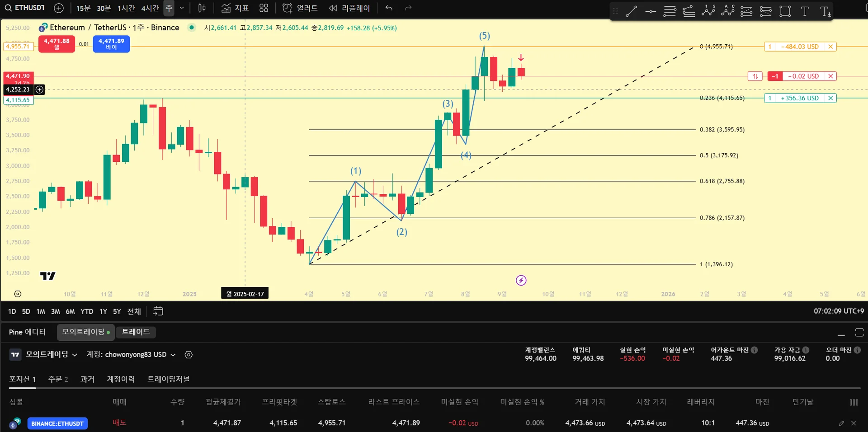Image resolution: width=868 pixels, height=432 pixels.
Task: Select trend-based Fibonacci extension tool
Action: coord(689,11)
